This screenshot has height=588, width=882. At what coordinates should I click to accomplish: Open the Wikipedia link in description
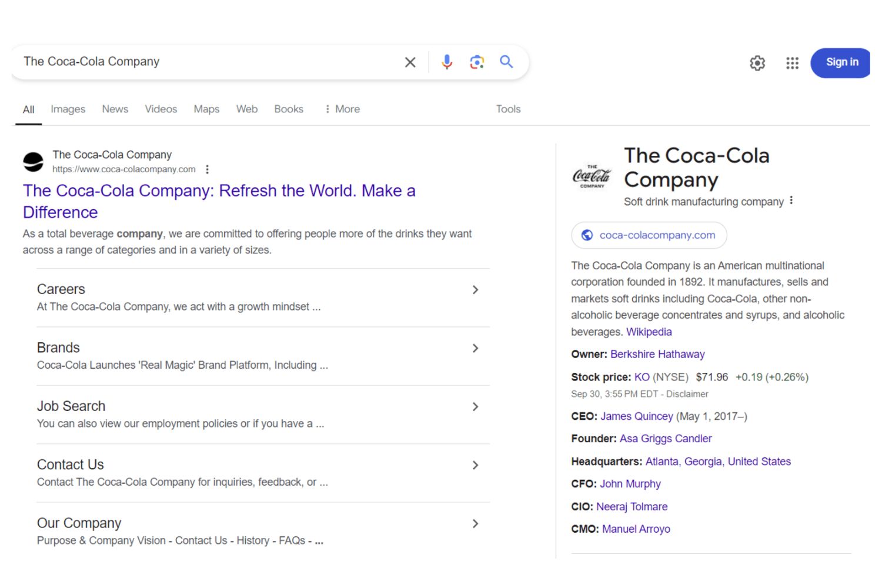pyautogui.click(x=649, y=332)
